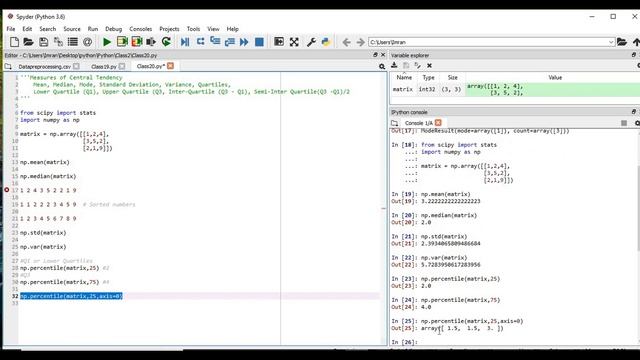Open the Edit menu
Viewport: 640px width, 360px height.
(x=27, y=29)
